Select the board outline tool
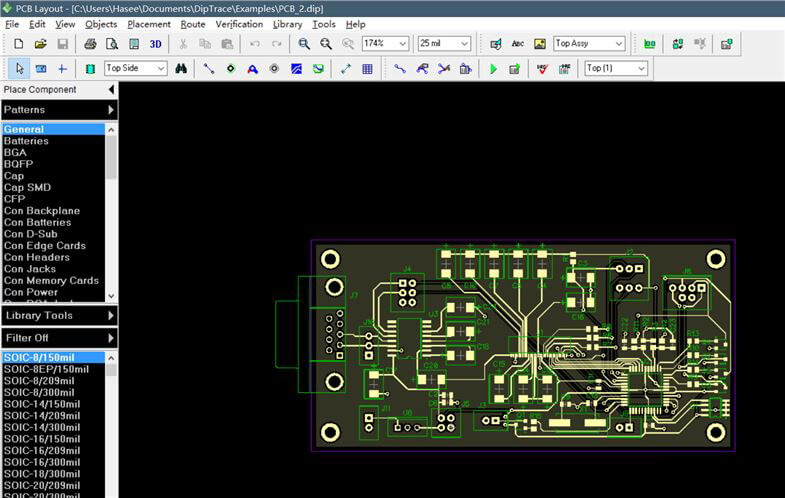The width and height of the screenshot is (785, 498). [x=318, y=69]
